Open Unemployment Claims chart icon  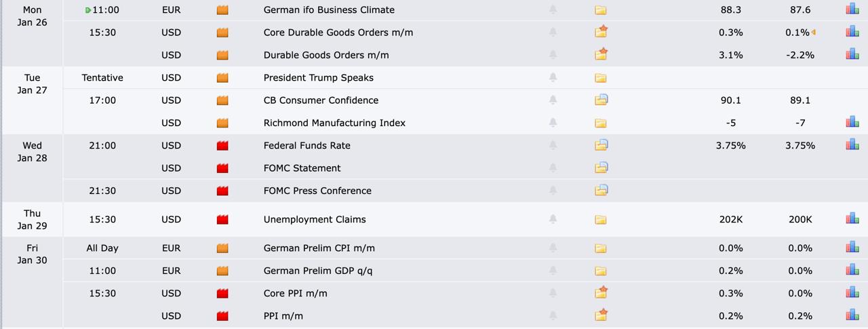point(852,218)
